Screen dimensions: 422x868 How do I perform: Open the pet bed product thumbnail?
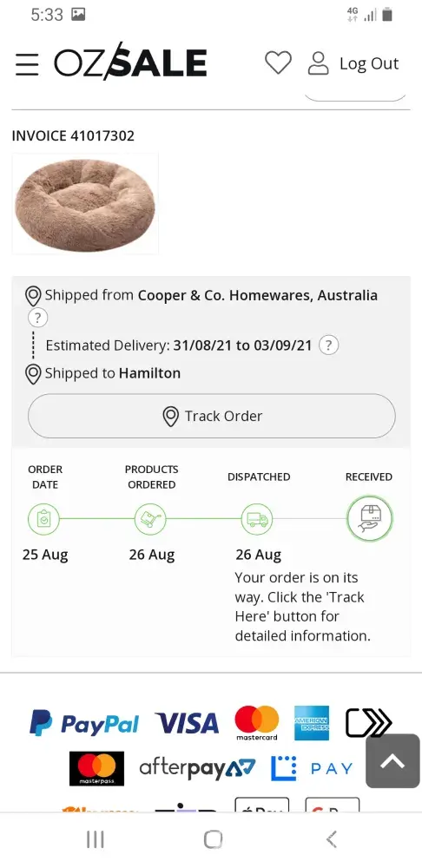coord(85,204)
